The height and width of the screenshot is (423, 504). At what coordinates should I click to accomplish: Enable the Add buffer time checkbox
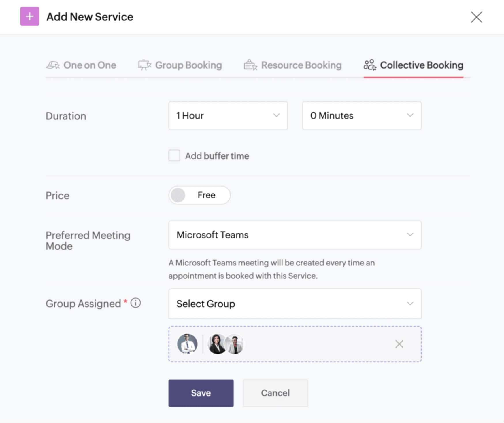[x=174, y=155]
